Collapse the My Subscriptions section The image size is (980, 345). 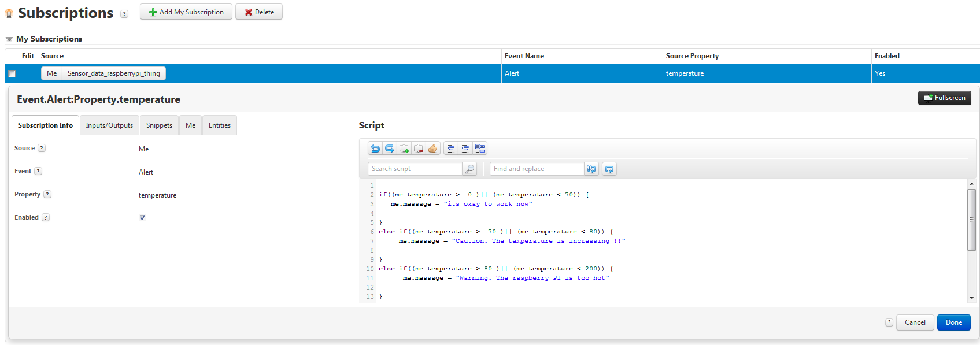[x=9, y=39]
